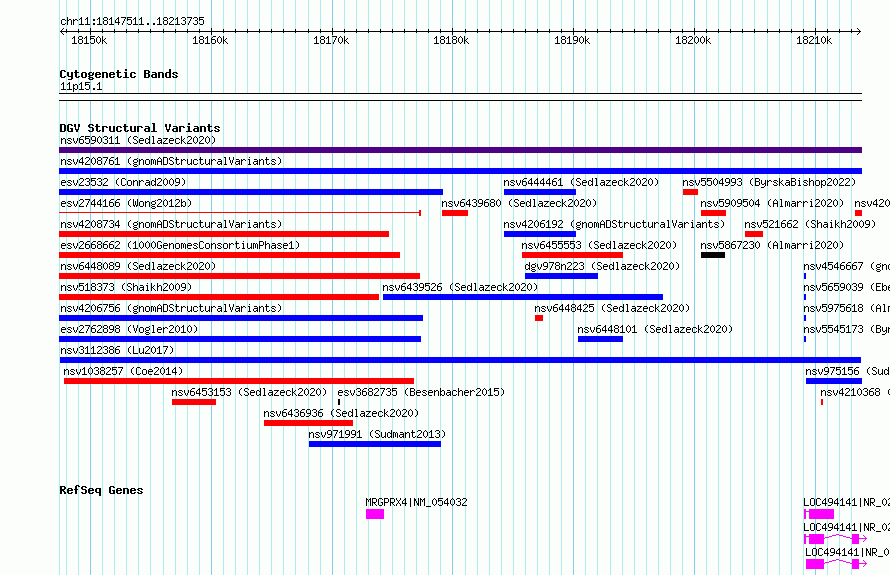Click nsv1038257 (Coe2014) label
The image size is (890, 575).
123,371
